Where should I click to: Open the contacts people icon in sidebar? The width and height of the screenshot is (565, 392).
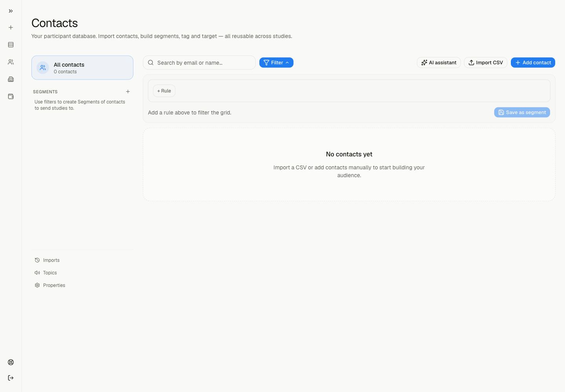[x=11, y=62]
